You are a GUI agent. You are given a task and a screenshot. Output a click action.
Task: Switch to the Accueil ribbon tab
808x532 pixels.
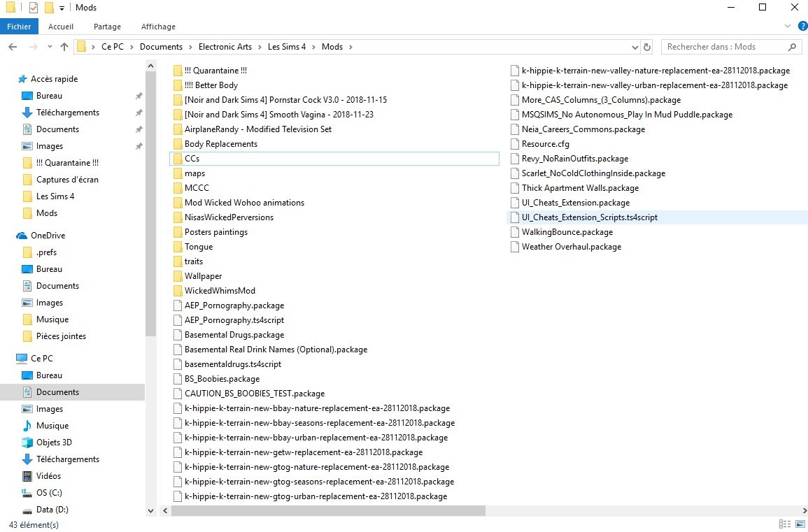[x=61, y=27]
